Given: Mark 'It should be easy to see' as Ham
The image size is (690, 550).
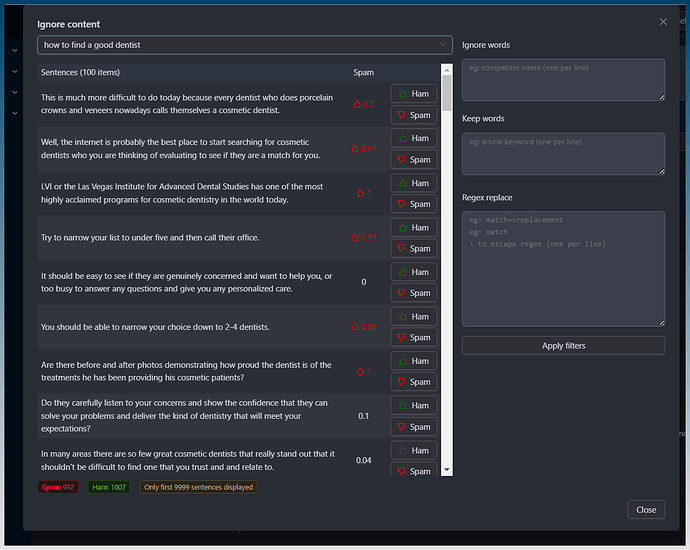Looking at the screenshot, I should [413, 272].
